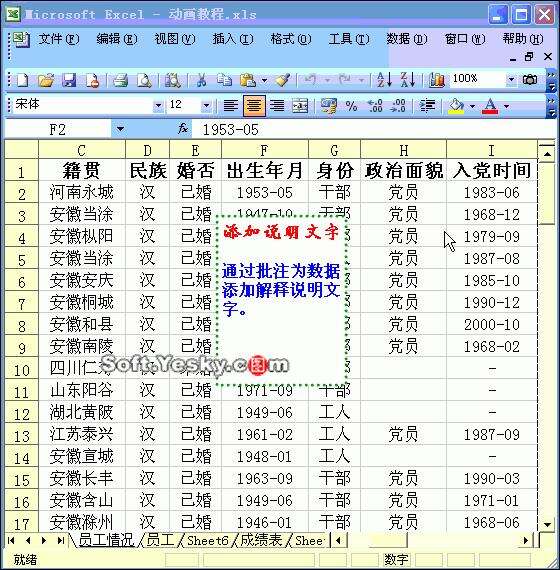The width and height of the screenshot is (560, 570).
Task: Expand the font name dropdown 宋体
Action: (x=158, y=106)
